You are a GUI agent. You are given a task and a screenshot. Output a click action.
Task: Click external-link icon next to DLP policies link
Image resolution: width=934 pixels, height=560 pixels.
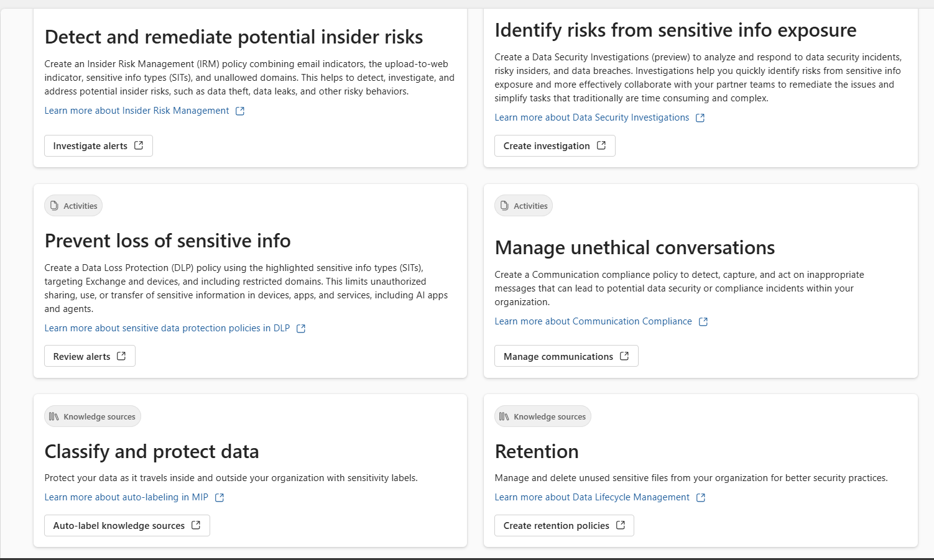(301, 329)
